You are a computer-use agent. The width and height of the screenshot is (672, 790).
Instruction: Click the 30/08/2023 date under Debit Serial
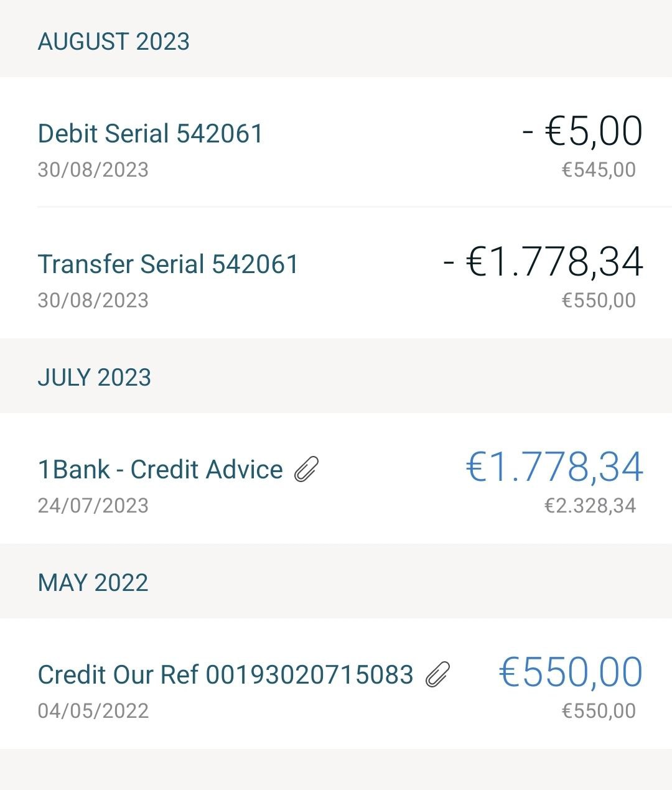point(93,170)
